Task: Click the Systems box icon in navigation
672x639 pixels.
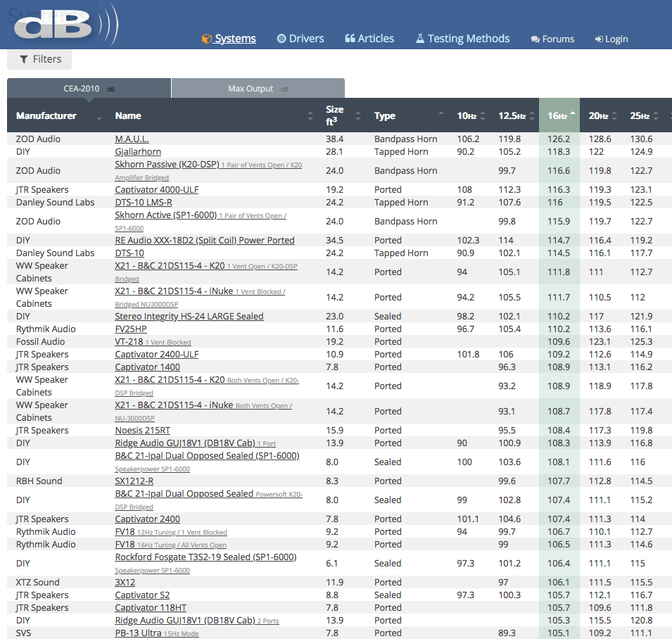Action: (207, 39)
